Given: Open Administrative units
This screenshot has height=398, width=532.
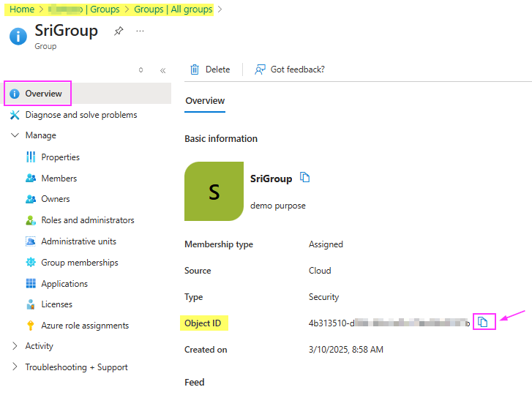Looking at the screenshot, I should click(79, 241).
